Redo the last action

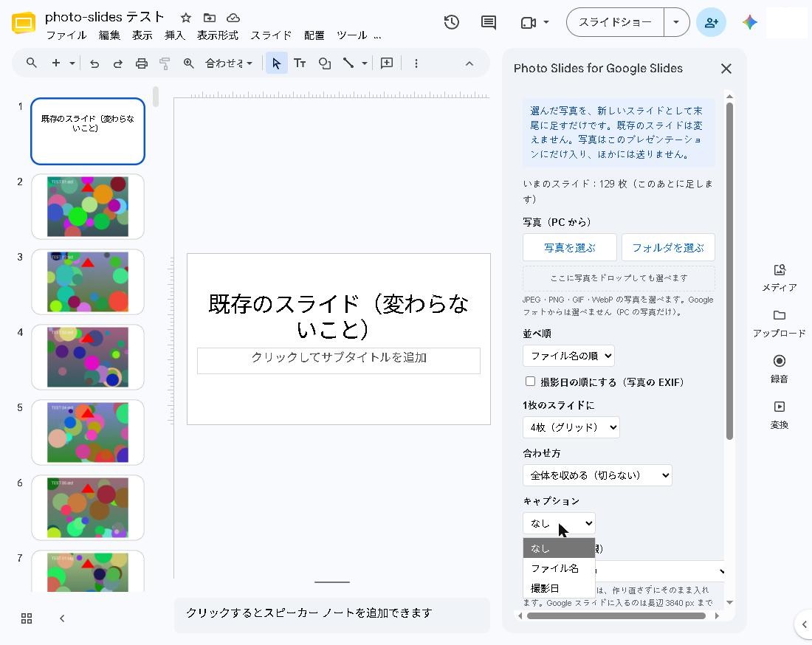coord(117,63)
